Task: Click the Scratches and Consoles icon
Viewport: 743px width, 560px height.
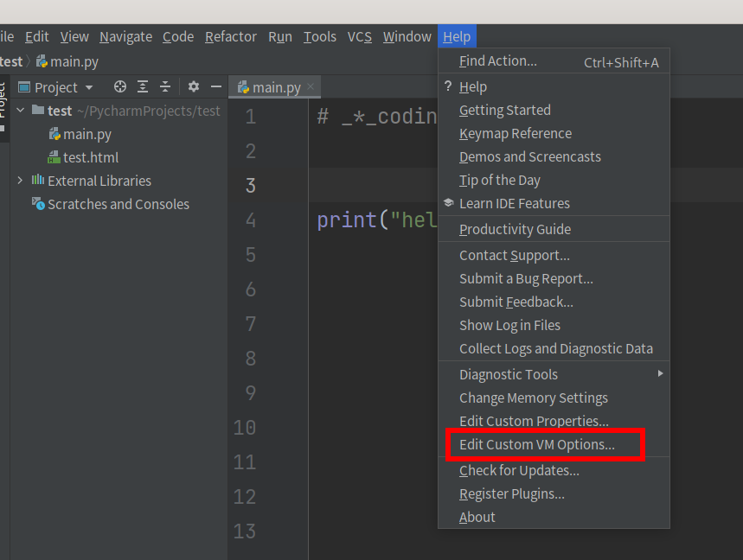Action: [38, 204]
